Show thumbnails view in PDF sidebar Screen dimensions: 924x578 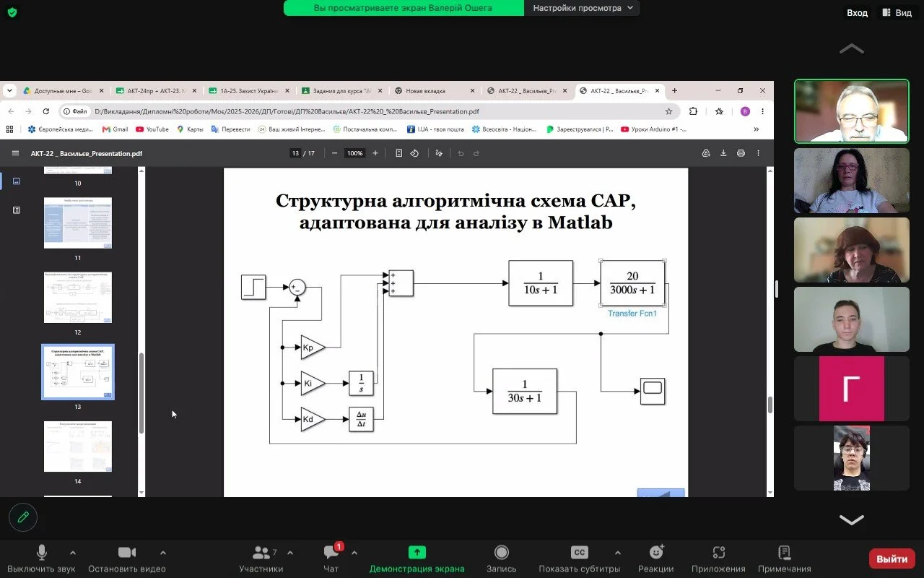click(x=17, y=181)
